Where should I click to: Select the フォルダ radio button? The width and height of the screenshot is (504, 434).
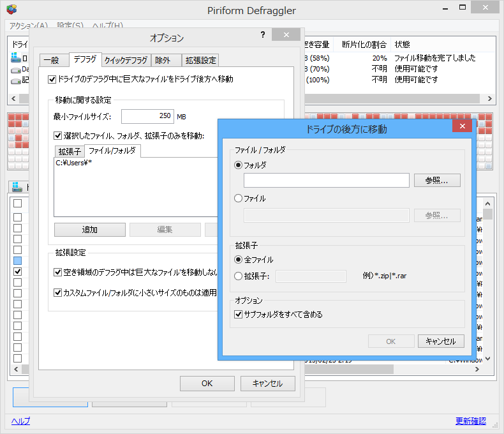238,165
